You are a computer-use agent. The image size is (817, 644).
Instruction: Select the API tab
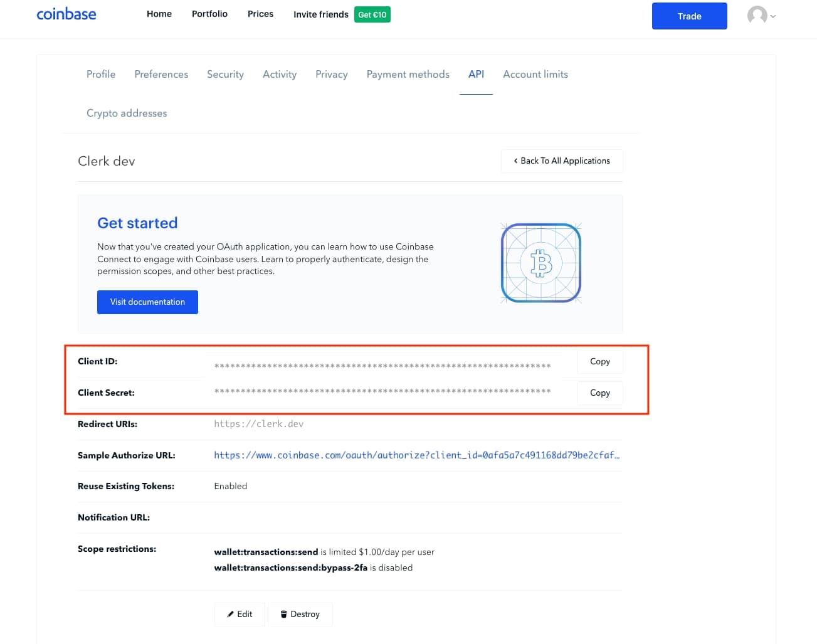[x=476, y=74]
